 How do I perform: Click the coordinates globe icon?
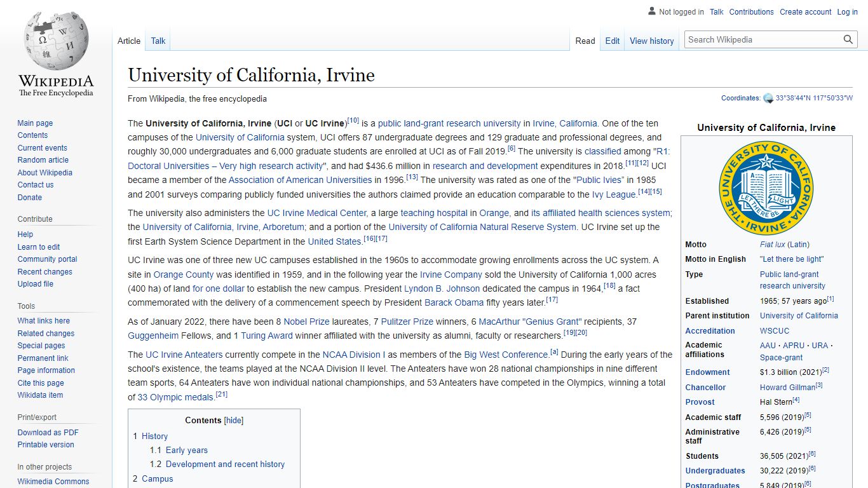(x=768, y=98)
